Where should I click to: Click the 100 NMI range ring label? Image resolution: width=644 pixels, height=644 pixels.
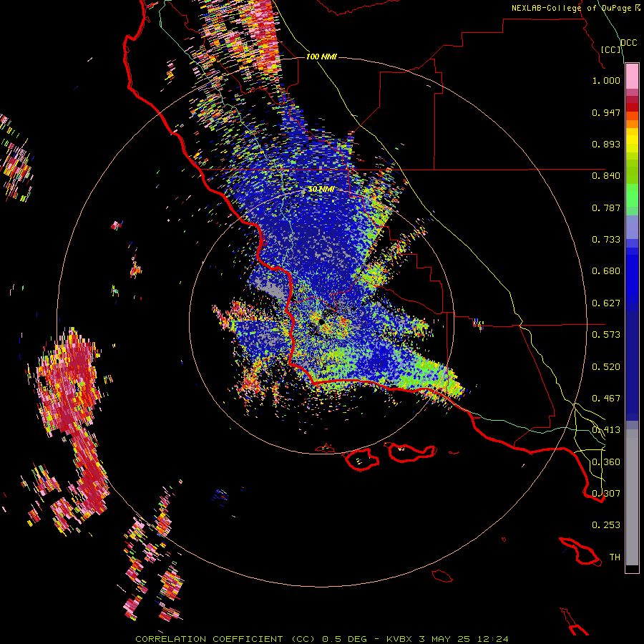point(321,57)
